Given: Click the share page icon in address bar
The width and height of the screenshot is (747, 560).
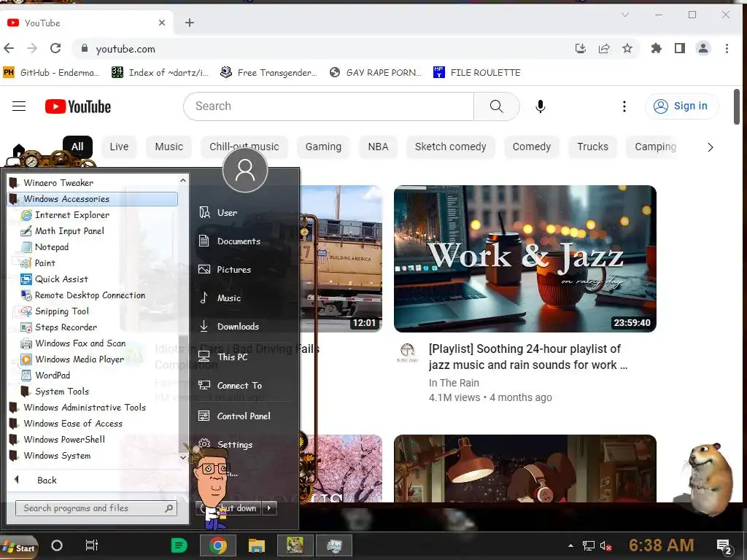Looking at the screenshot, I should (x=604, y=48).
